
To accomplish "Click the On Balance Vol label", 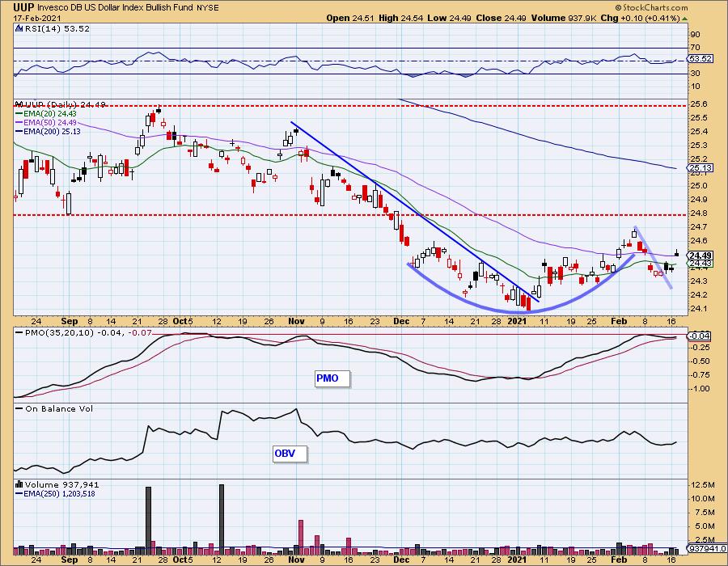I will click(x=54, y=408).
